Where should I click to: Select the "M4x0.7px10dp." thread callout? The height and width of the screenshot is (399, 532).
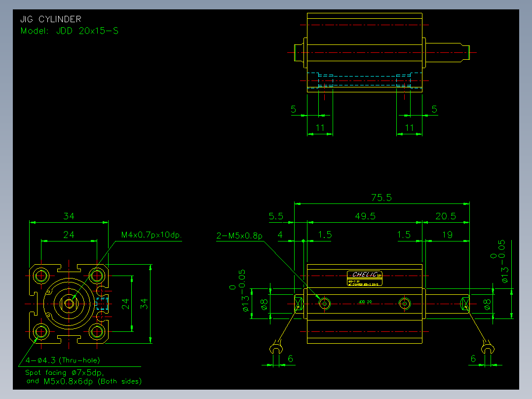152,235
